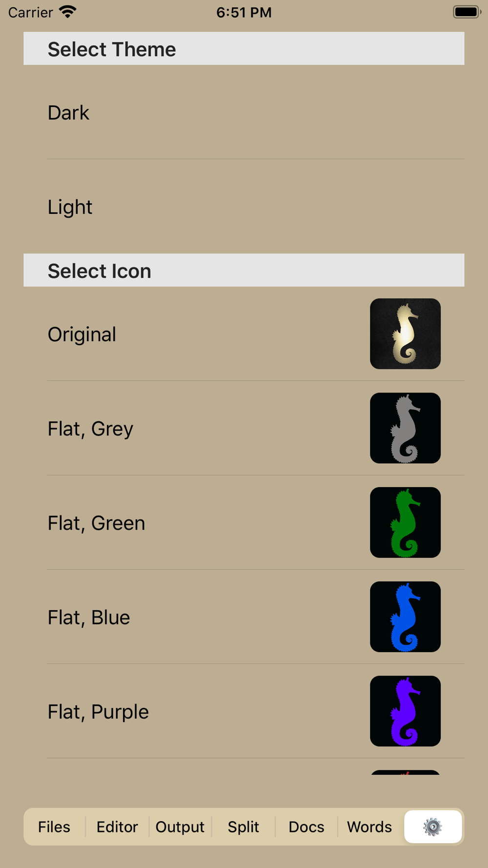
Task: Tap the Flat, Purple label
Action: tap(98, 712)
